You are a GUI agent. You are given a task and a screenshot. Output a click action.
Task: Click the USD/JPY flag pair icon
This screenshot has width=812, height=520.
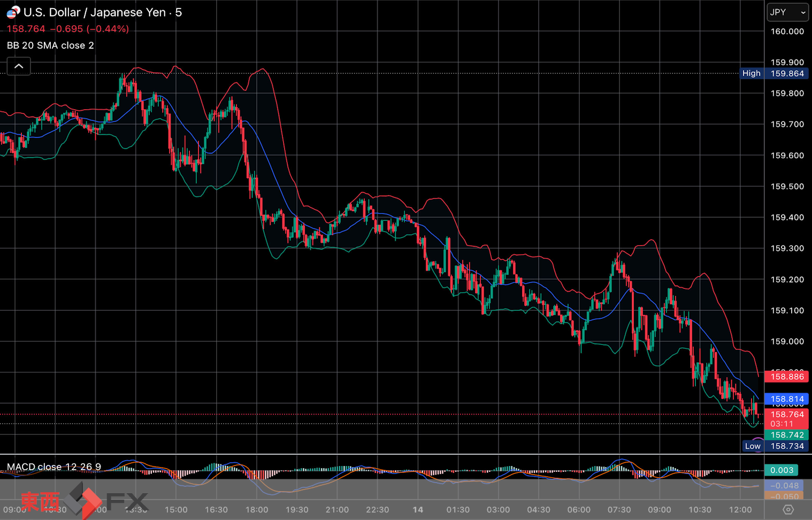click(13, 12)
